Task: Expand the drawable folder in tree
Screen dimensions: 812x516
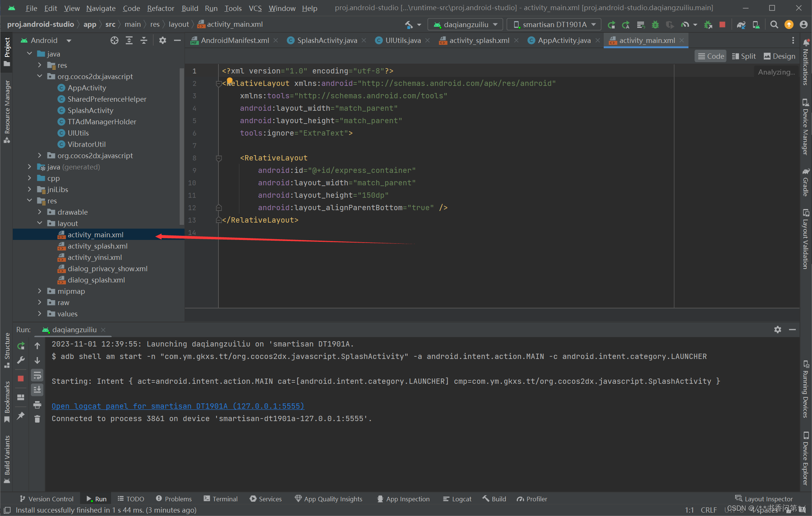Action: (x=40, y=212)
